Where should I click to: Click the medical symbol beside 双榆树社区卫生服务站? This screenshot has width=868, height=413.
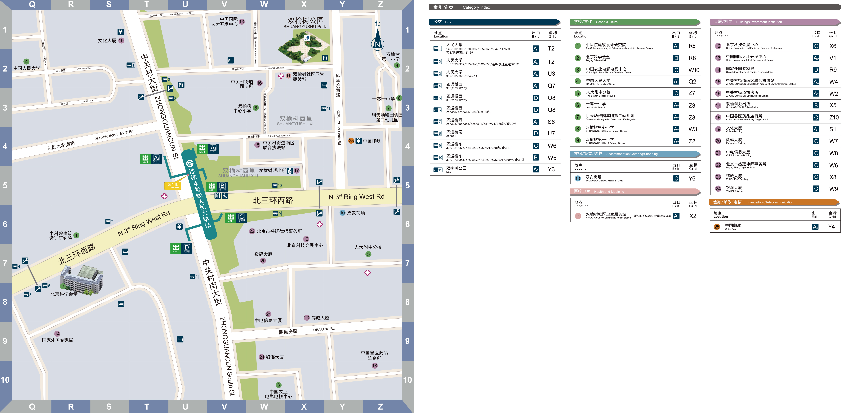click(281, 76)
